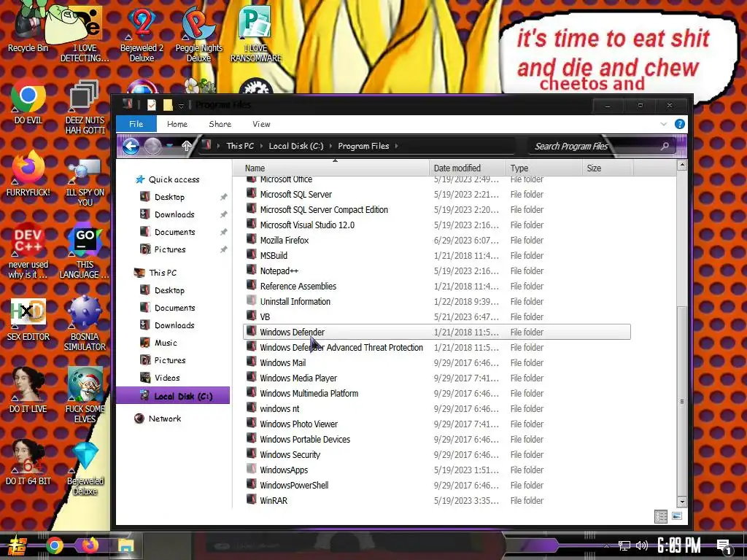Select the Microsoft SQL Server folder row
The width and height of the screenshot is (747, 560).
click(438, 194)
